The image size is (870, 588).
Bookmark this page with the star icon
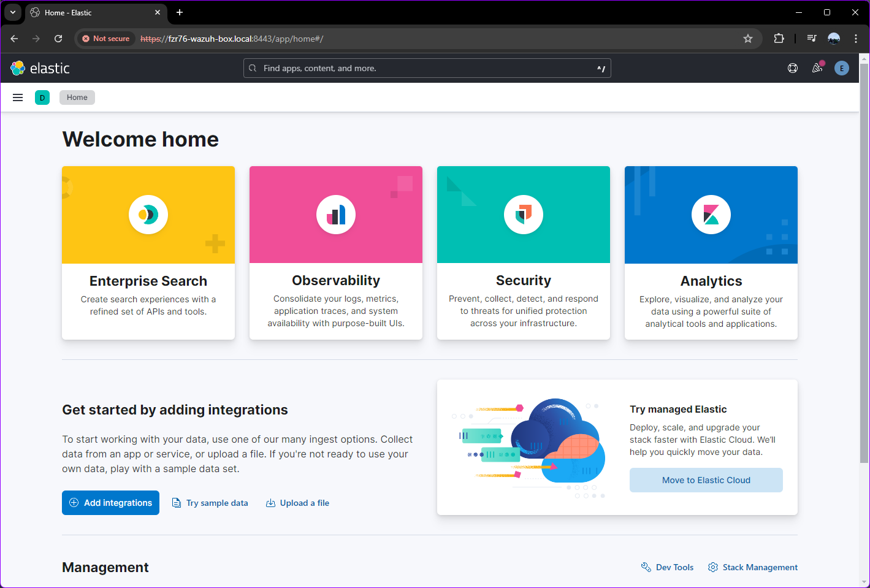pyautogui.click(x=748, y=39)
